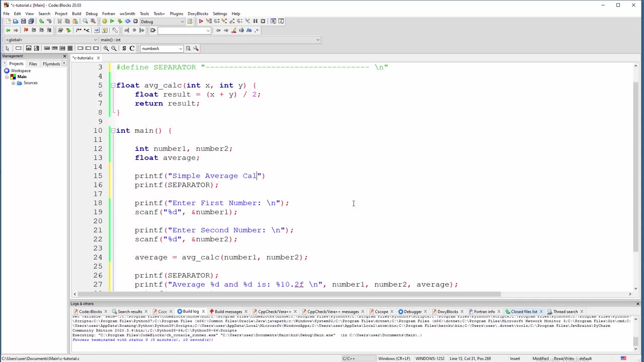Viewport: 644px width, 362px height.
Task: Close the Logs & others panel
Action: click(637, 304)
